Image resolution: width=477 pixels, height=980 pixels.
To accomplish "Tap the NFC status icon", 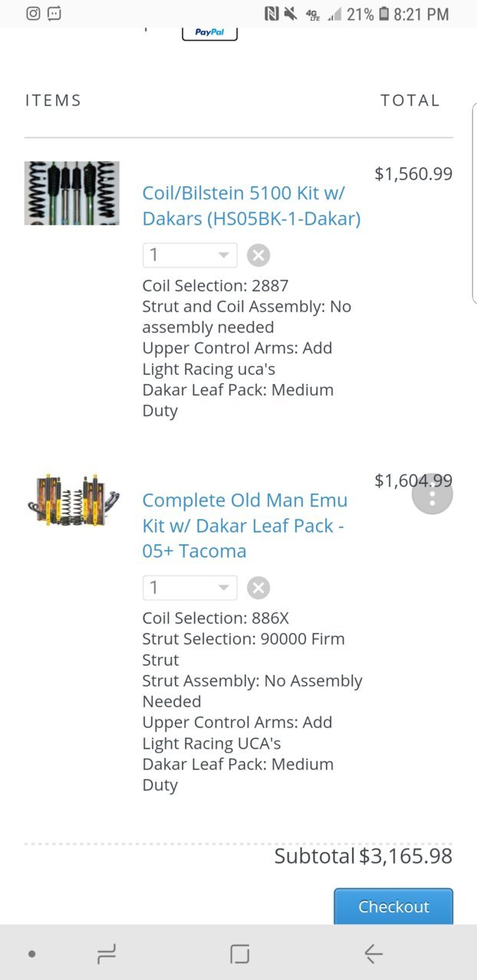I will point(271,14).
